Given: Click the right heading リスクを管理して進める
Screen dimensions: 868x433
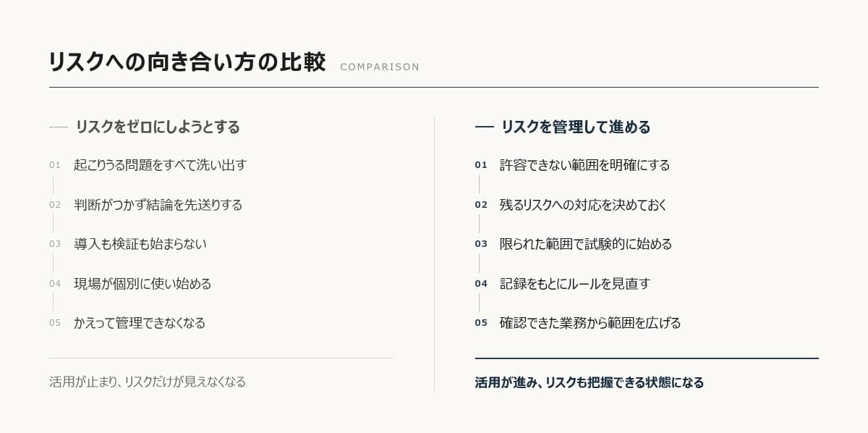Looking at the screenshot, I should click(576, 127).
